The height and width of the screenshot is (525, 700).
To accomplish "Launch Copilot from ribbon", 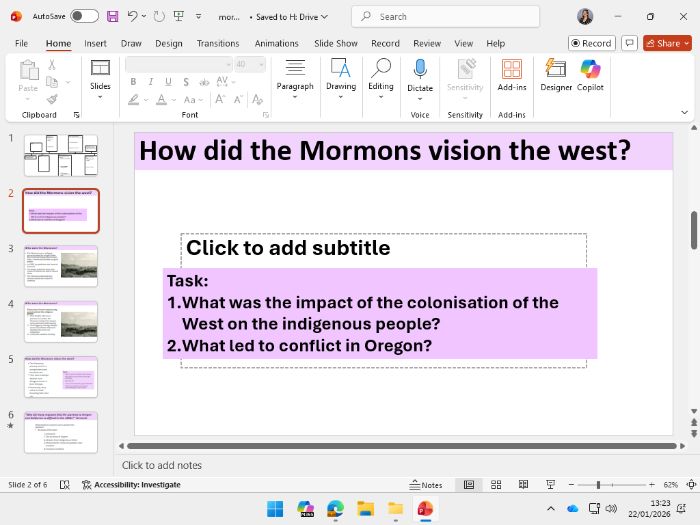I will [x=590, y=75].
